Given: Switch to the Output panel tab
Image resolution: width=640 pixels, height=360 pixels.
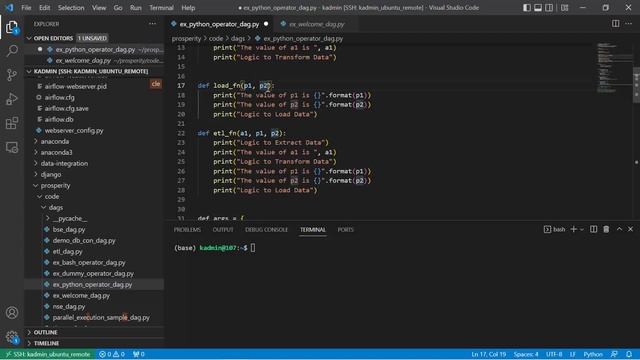Looking at the screenshot, I should (223, 229).
